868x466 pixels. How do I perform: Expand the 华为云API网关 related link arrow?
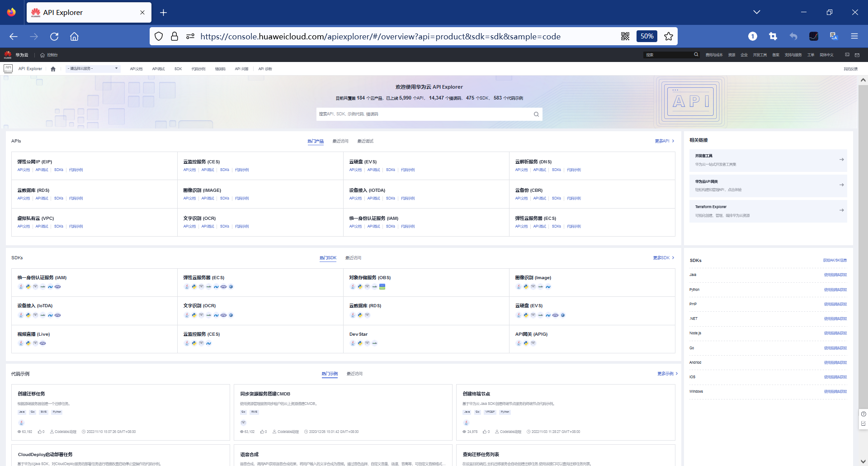841,185
